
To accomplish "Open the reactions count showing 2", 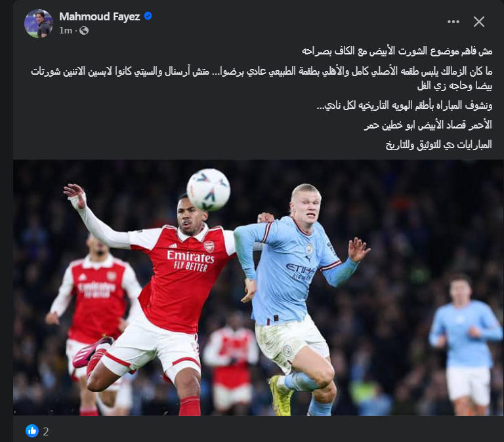I will (x=46, y=432).
